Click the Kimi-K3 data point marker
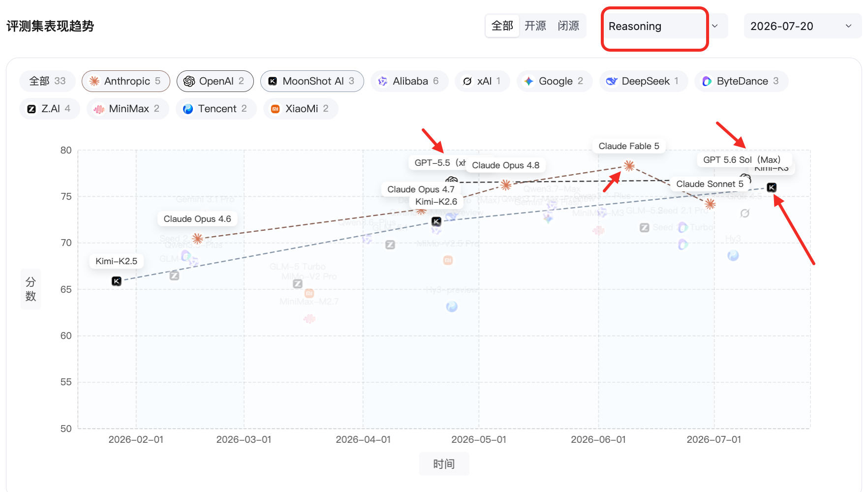Image resolution: width=868 pixels, height=492 pixels. pos(772,187)
